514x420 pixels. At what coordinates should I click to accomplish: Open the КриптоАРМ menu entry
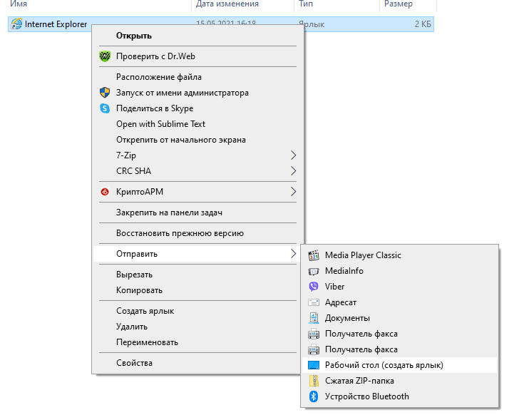click(197, 192)
